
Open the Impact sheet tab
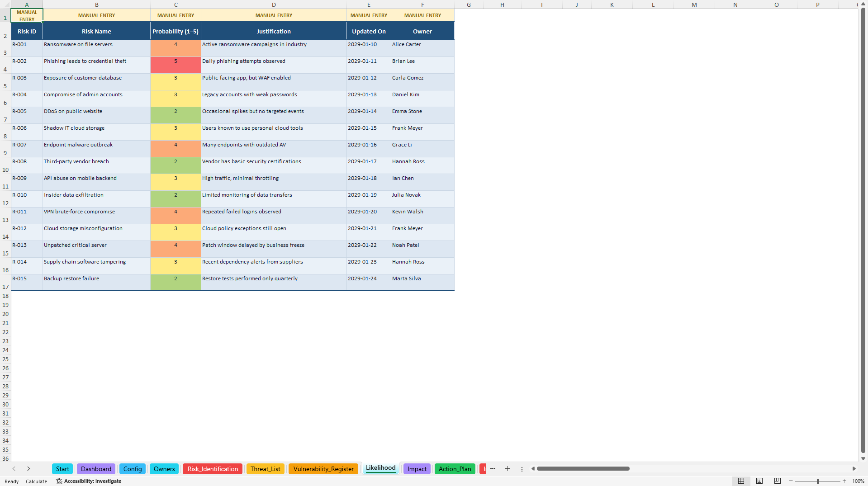point(417,469)
